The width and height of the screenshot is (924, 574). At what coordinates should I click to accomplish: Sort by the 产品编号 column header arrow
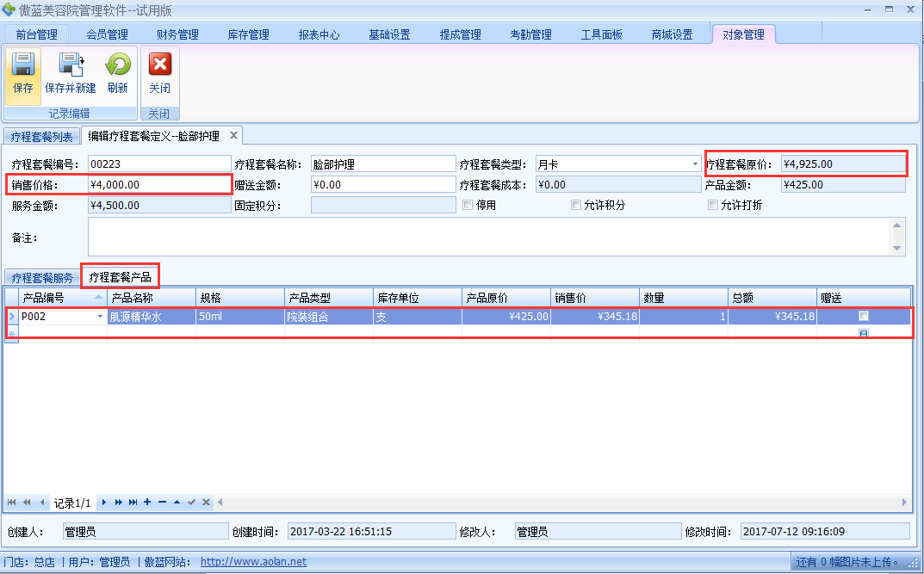(98, 297)
